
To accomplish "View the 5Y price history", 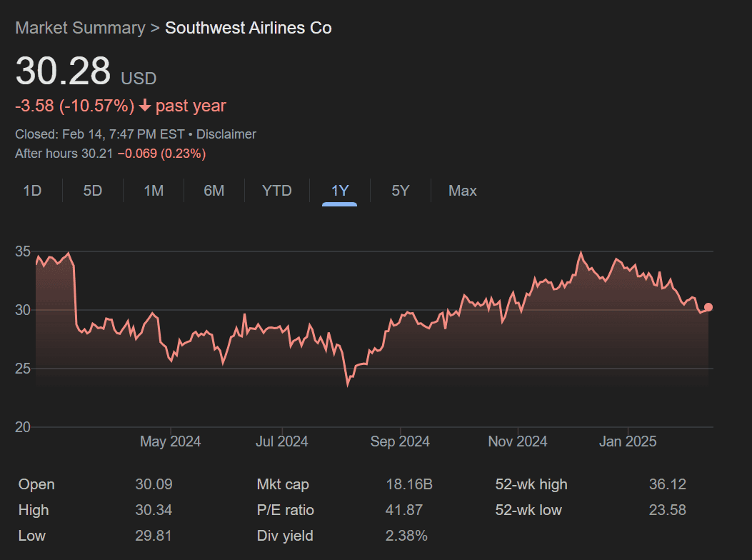I will (x=401, y=191).
